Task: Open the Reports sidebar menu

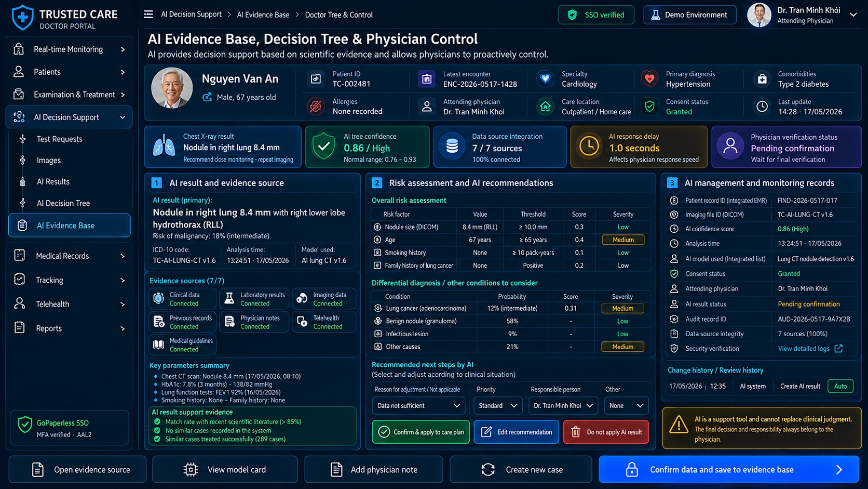Action: point(69,328)
